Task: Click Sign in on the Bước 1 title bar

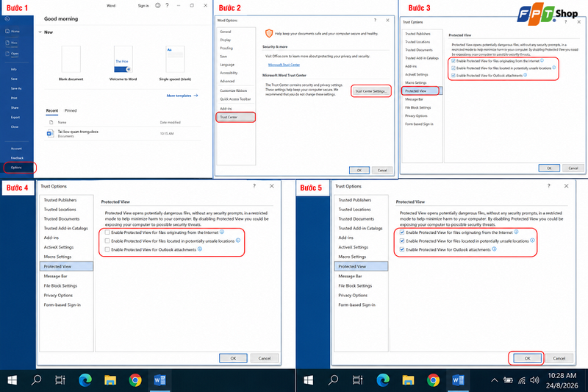Action: click(x=143, y=6)
